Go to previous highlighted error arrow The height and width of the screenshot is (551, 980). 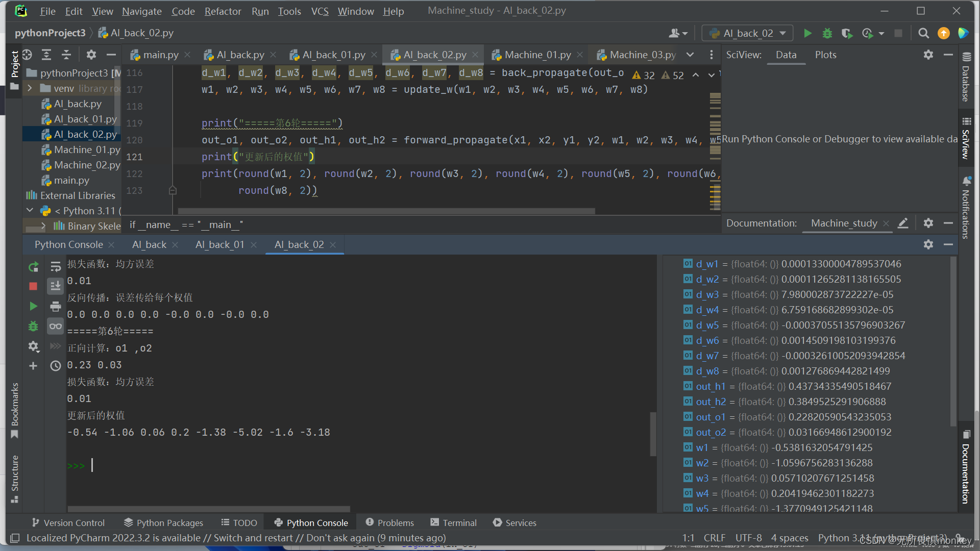(x=696, y=75)
